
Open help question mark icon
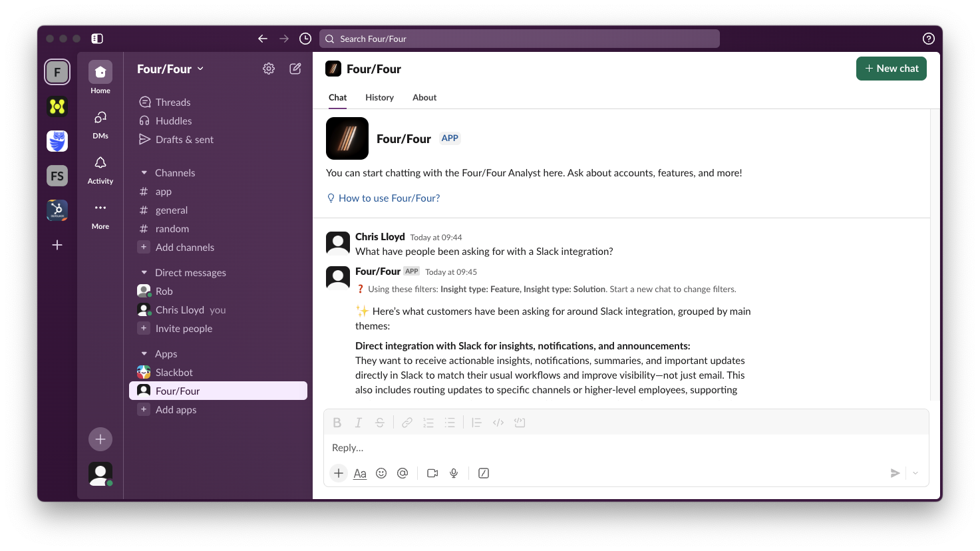click(x=929, y=39)
